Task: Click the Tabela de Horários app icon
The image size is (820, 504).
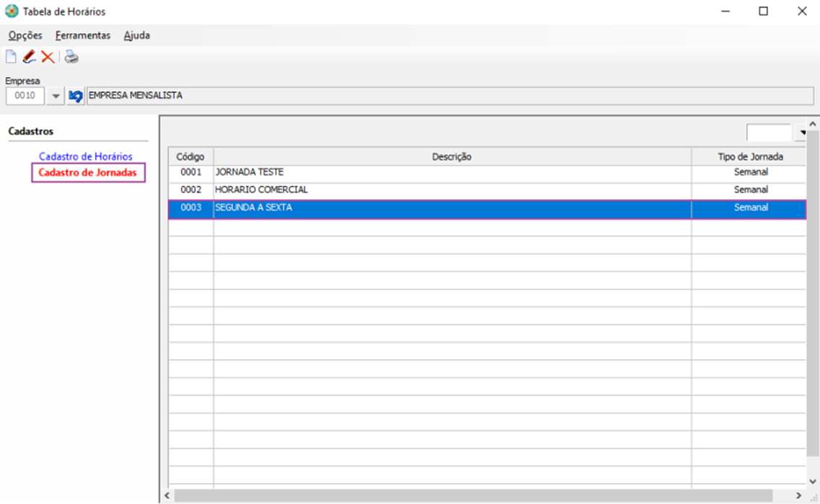Action: pos(12,11)
